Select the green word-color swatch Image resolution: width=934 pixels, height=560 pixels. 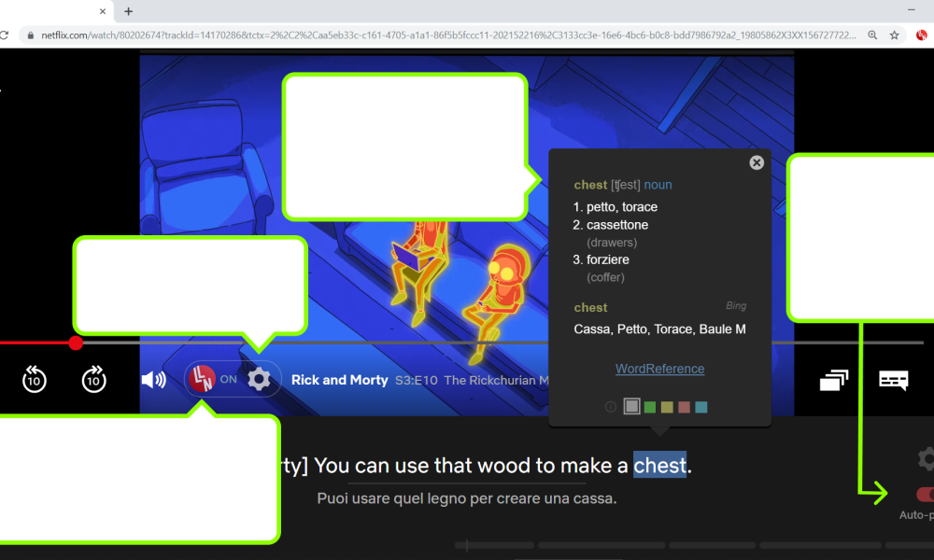coord(650,407)
